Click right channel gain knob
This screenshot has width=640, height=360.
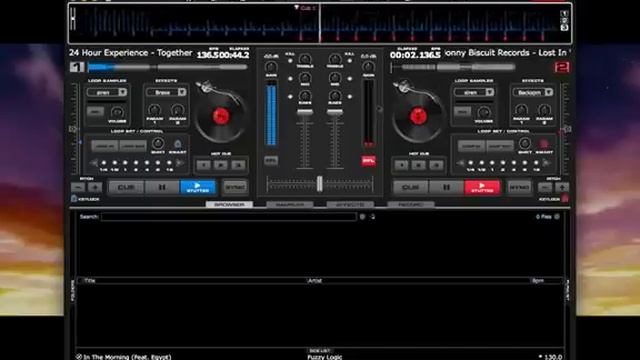[368, 67]
